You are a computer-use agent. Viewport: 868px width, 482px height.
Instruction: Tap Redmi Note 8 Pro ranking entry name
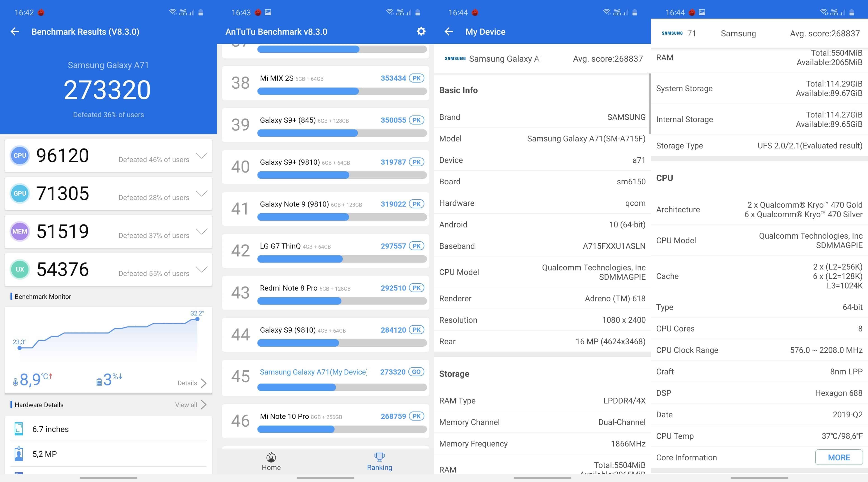pyautogui.click(x=288, y=288)
